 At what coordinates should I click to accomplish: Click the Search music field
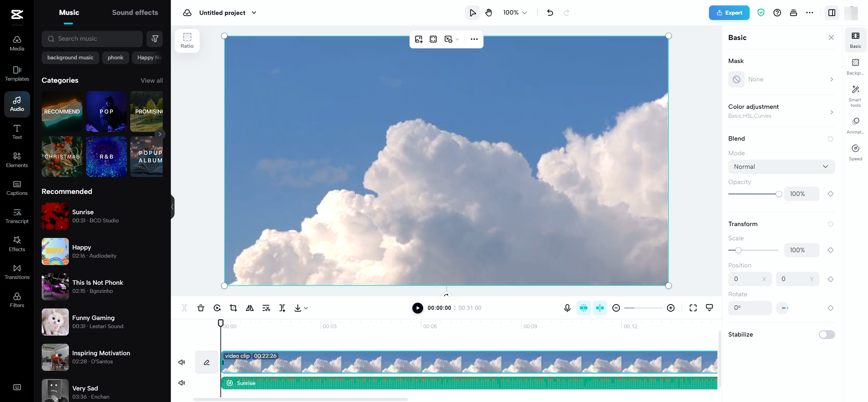pos(92,39)
